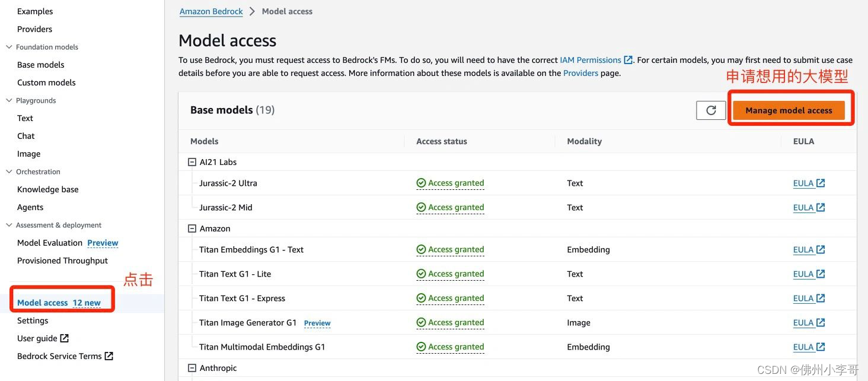Select Model access in the sidebar
Image resolution: width=868 pixels, height=381 pixels.
(43, 303)
